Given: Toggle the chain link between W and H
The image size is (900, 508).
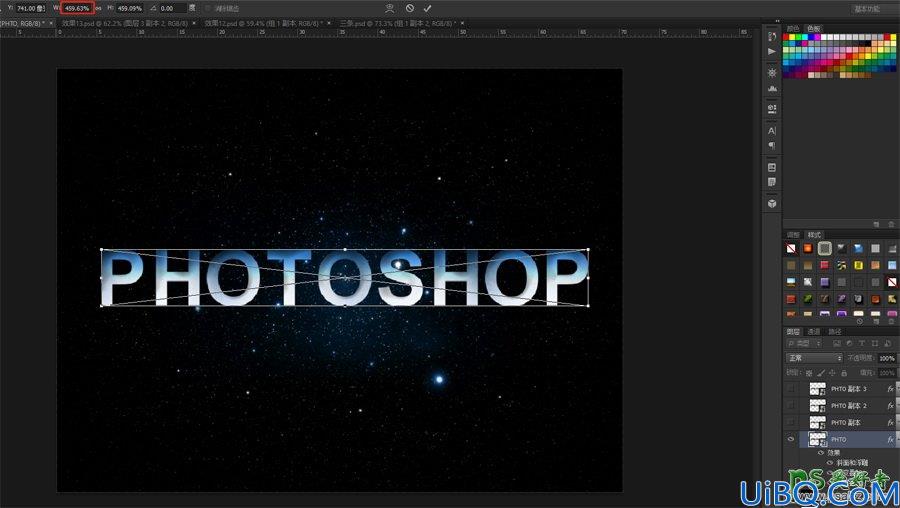Looking at the screenshot, I should 98,8.
